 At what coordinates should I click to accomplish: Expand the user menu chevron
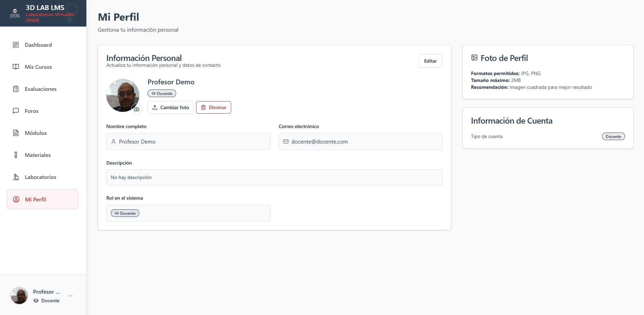click(71, 296)
